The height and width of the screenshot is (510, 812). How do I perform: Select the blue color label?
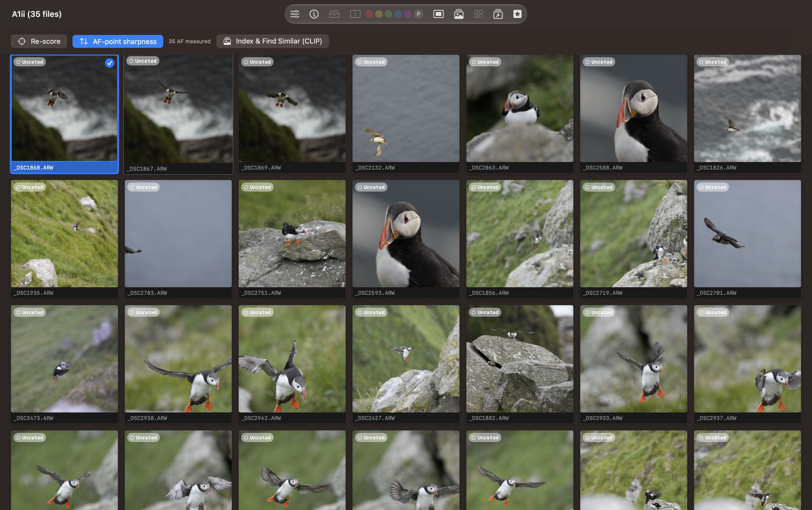click(x=398, y=14)
